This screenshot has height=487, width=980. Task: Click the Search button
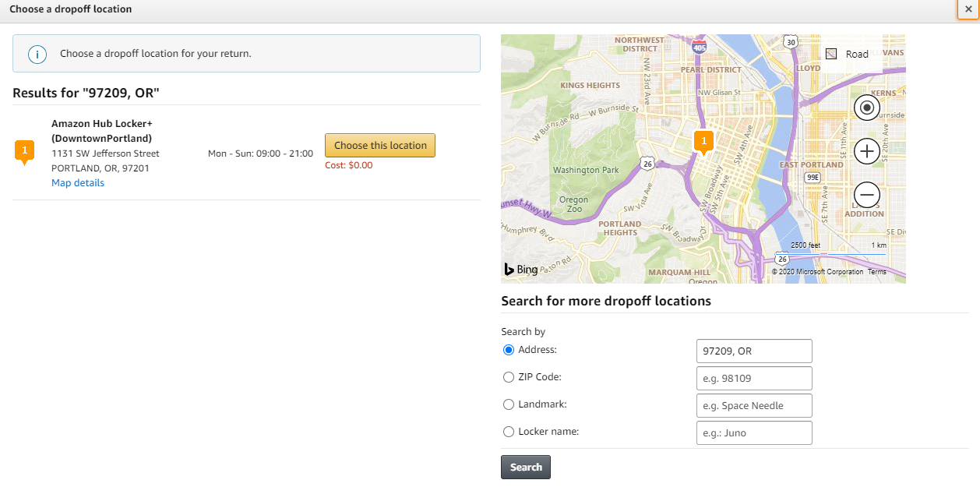pos(526,468)
